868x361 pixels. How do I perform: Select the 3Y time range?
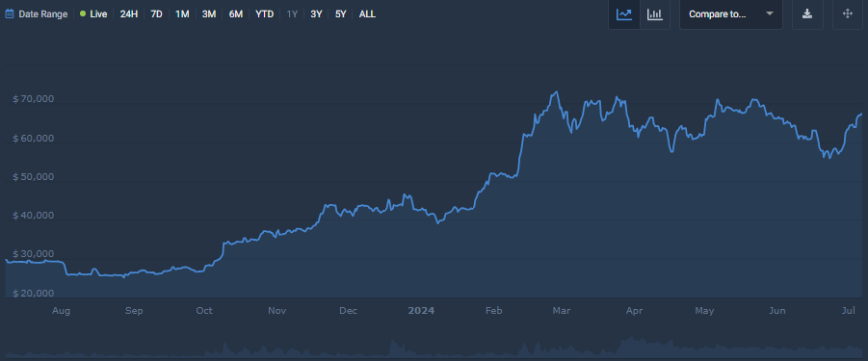coord(316,13)
